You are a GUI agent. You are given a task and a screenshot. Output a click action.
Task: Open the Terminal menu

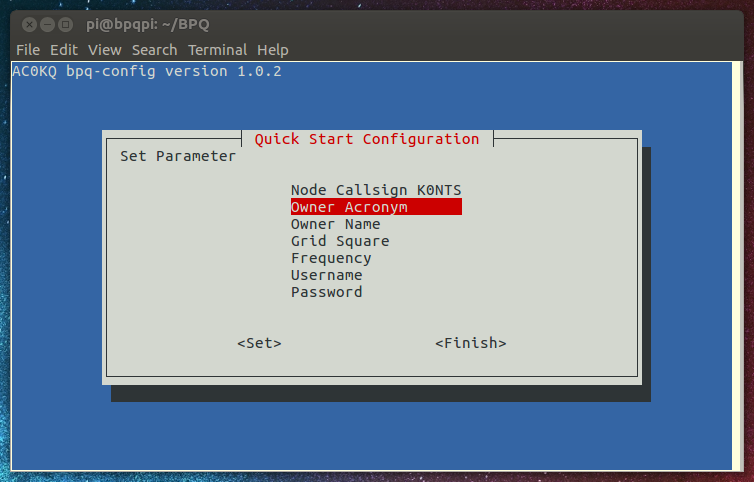[217, 50]
